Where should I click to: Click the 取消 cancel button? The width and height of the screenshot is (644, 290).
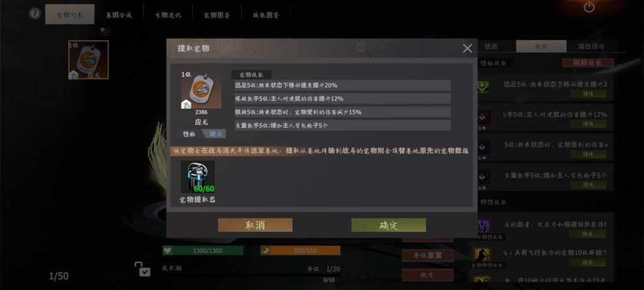(x=255, y=225)
